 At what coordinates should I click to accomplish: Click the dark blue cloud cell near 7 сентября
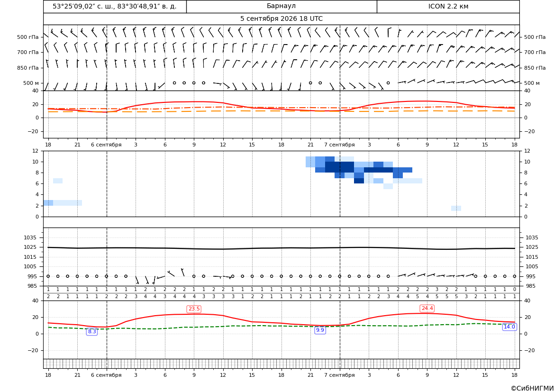coord(339,167)
